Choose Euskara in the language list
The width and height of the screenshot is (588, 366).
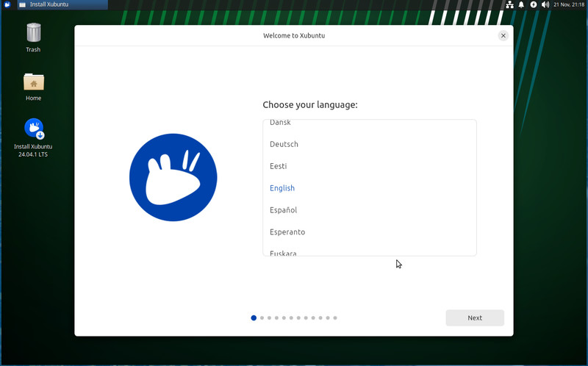point(370,251)
